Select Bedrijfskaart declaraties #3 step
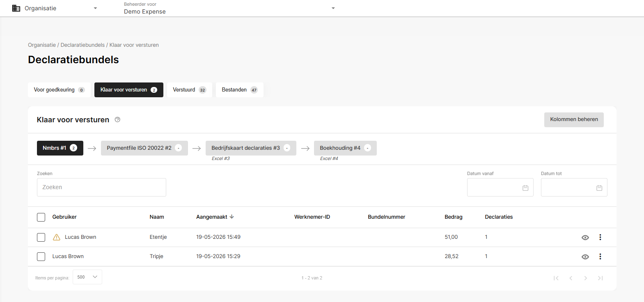Screen dimensions: 644x302 (x=251, y=148)
